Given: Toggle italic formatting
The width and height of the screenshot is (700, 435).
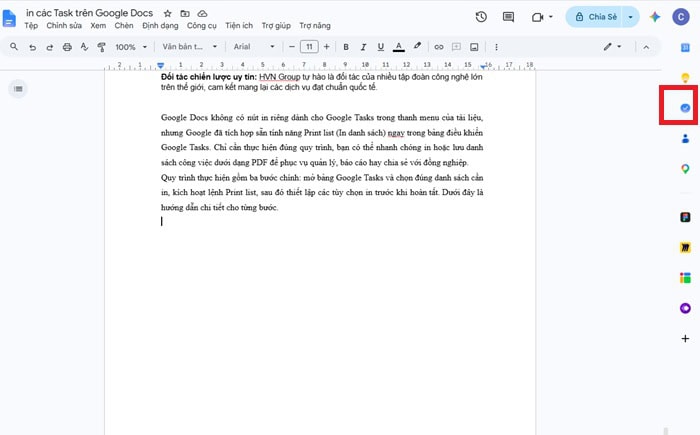Looking at the screenshot, I should pyautogui.click(x=363, y=47).
